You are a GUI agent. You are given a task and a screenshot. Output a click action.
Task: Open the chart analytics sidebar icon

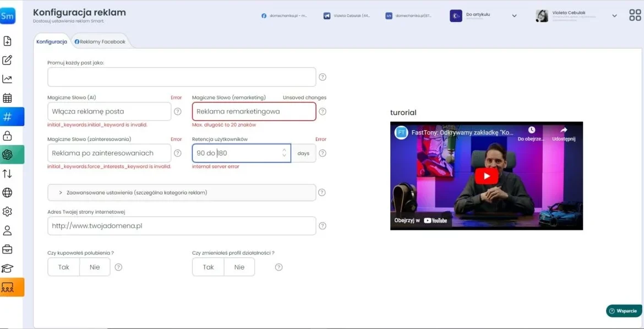click(x=8, y=79)
